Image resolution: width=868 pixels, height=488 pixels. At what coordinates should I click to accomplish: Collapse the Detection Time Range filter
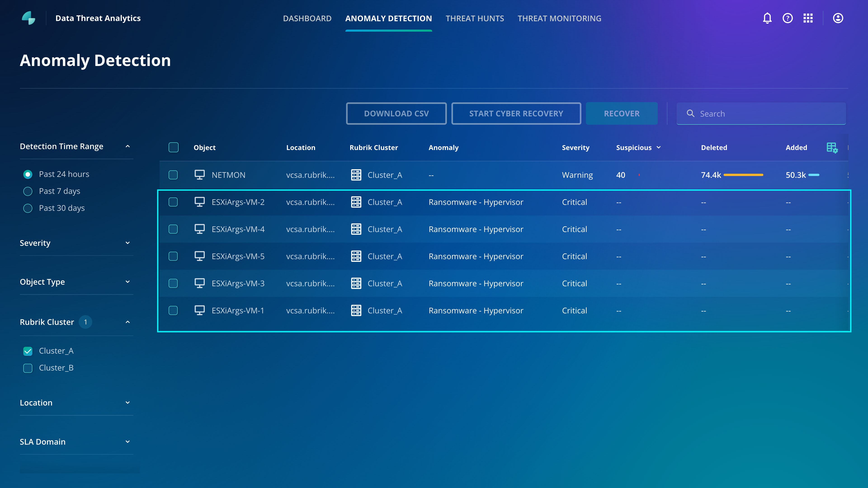[x=128, y=146]
